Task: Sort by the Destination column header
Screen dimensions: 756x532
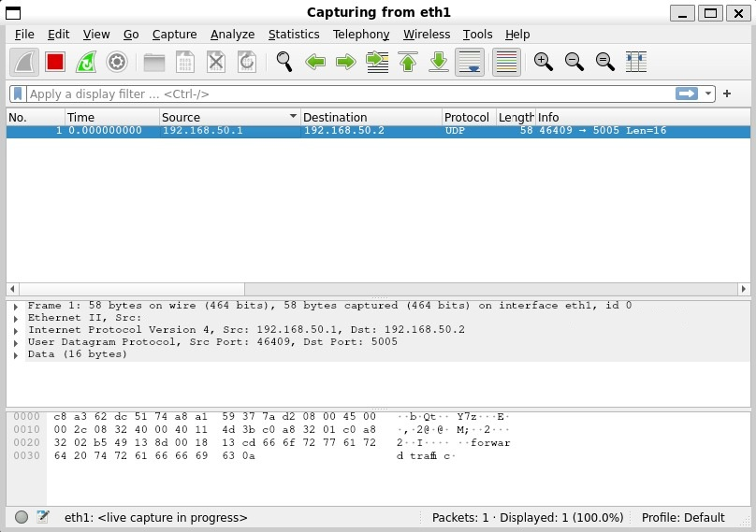Action: tap(371, 117)
